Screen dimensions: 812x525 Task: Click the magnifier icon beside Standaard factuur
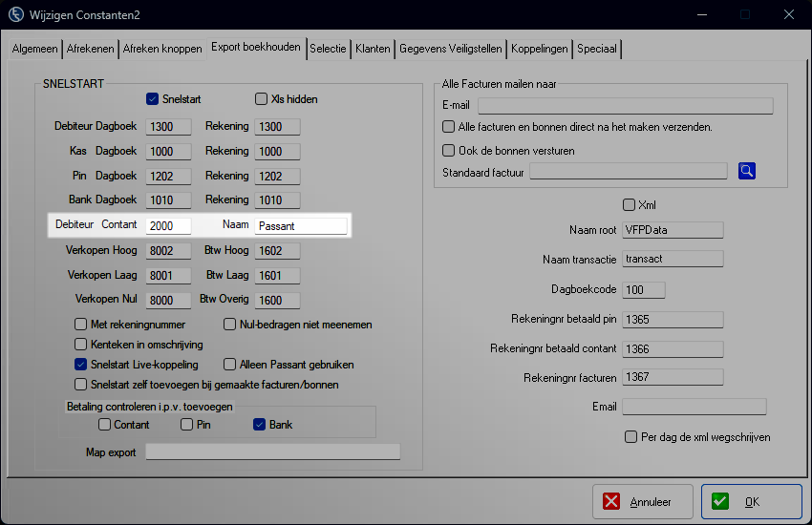tap(747, 171)
